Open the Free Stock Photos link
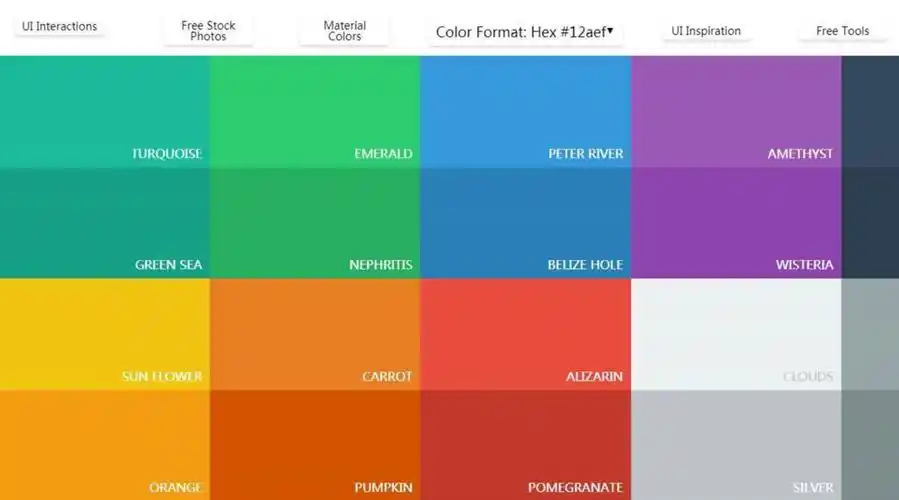Screen dimensions: 899x500 tap(209, 31)
